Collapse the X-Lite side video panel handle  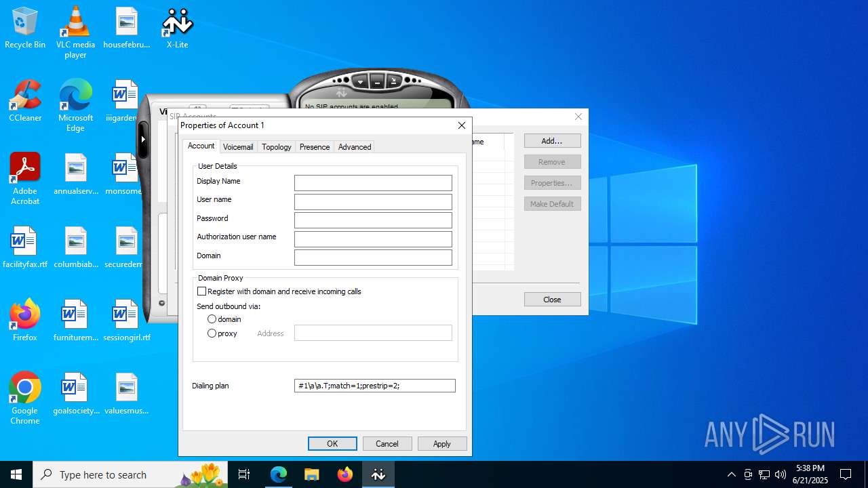tap(143, 139)
